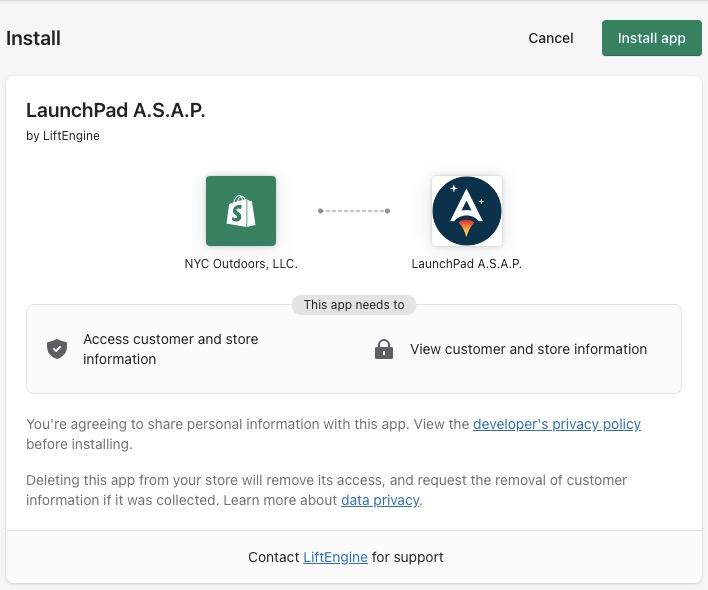Click the padlock icon

coord(384,349)
